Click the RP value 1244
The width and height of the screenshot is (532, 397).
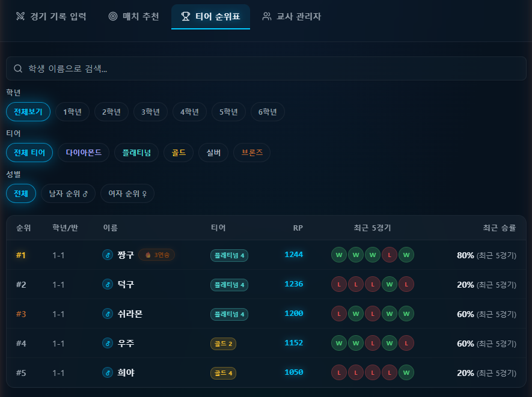tap(294, 255)
